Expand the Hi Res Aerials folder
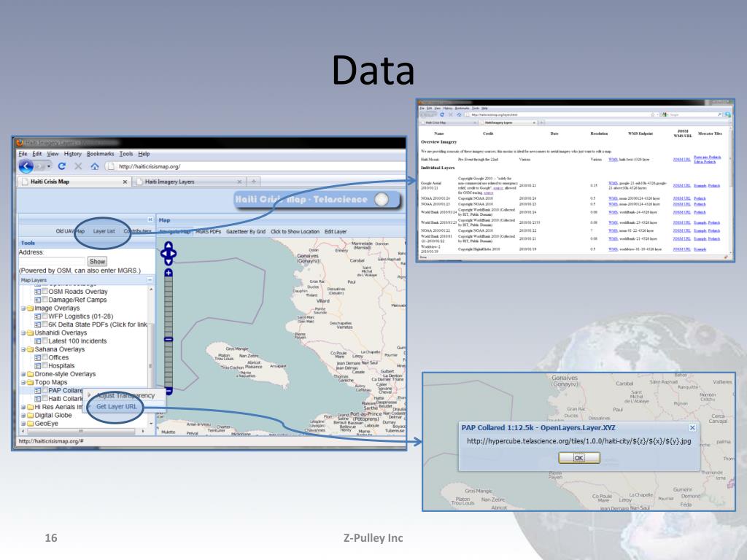The width and height of the screenshot is (747, 560). [x=23, y=407]
